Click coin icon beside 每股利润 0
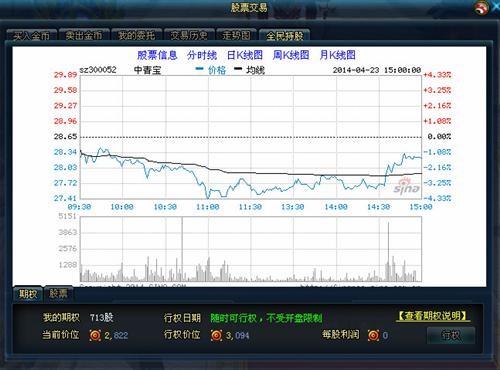 [x=373, y=335]
